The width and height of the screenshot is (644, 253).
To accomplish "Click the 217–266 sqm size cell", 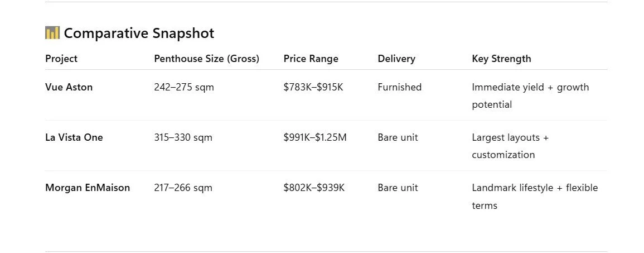I will [x=183, y=188].
